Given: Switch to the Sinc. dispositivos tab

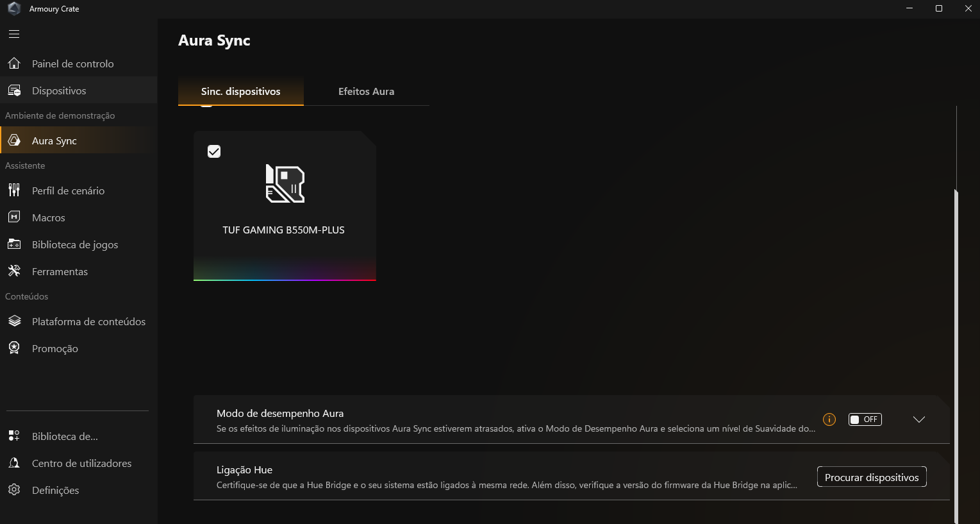Looking at the screenshot, I should click(x=241, y=91).
